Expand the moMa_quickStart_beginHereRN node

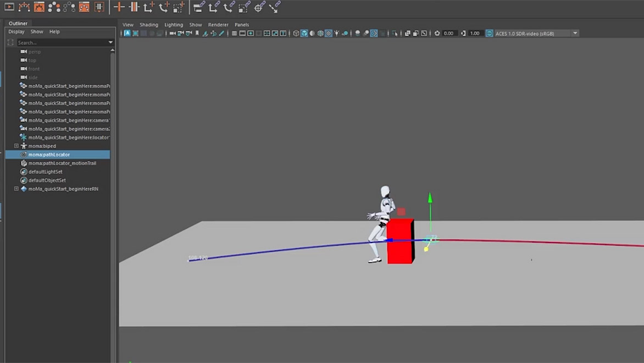coord(16,189)
